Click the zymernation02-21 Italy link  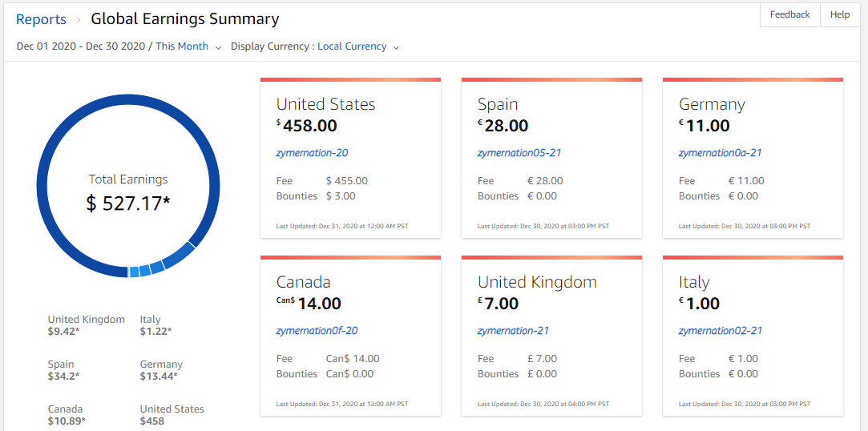(x=720, y=330)
